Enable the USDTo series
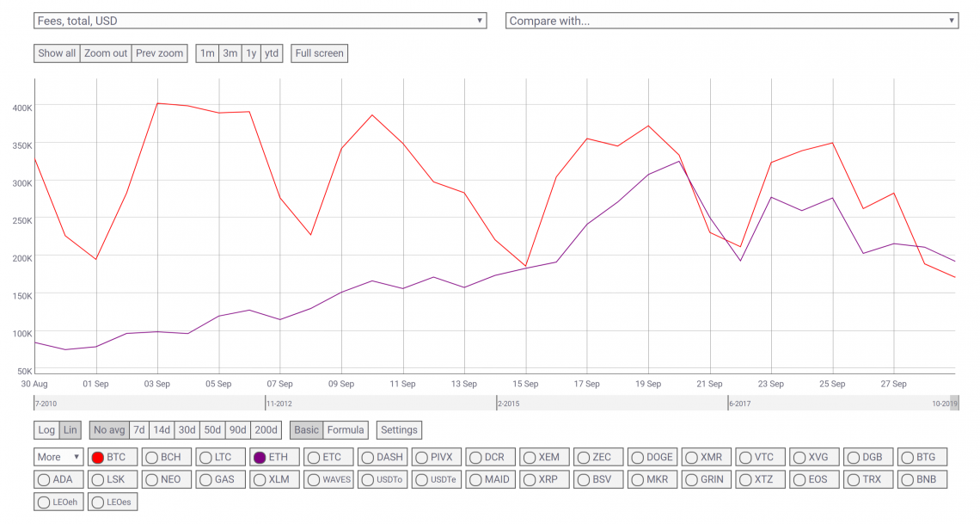The image size is (980, 524). 383,479
